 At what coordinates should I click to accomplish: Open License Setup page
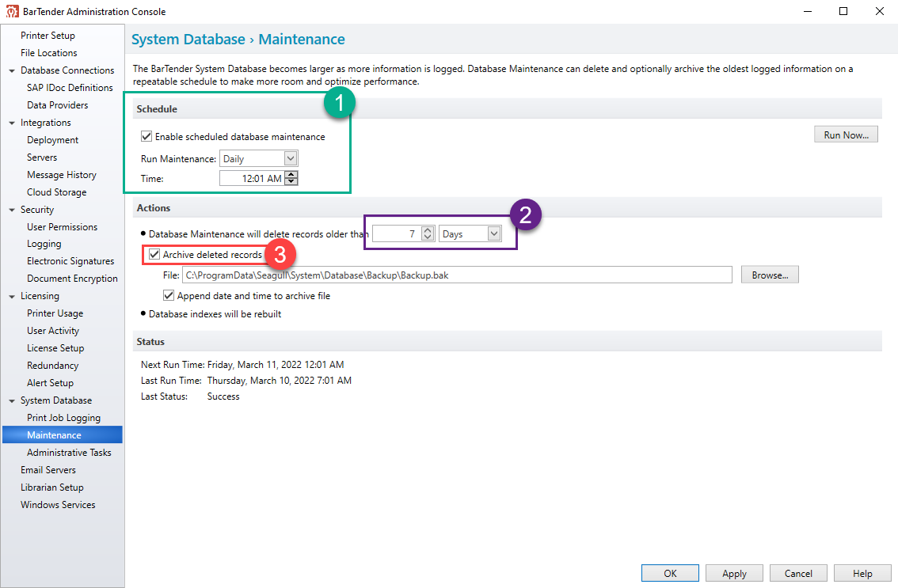pyautogui.click(x=55, y=348)
